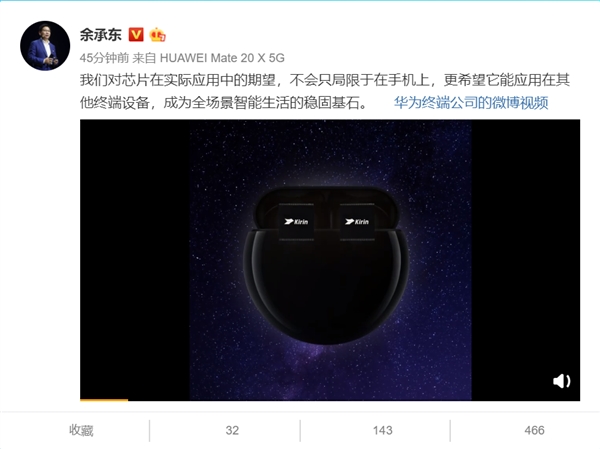Open reposts showing count 32
Screen dimensions: 600x449
pos(232,430)
